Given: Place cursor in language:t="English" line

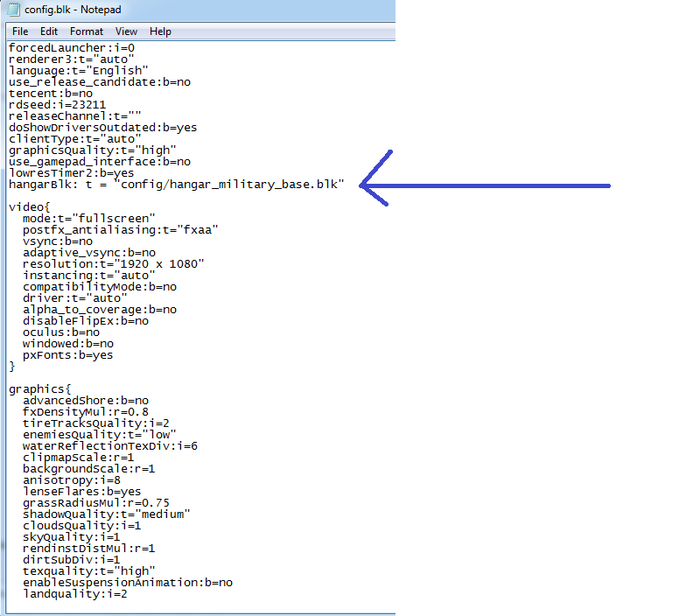Looking at the screenshot, I should tap(79, 70).
